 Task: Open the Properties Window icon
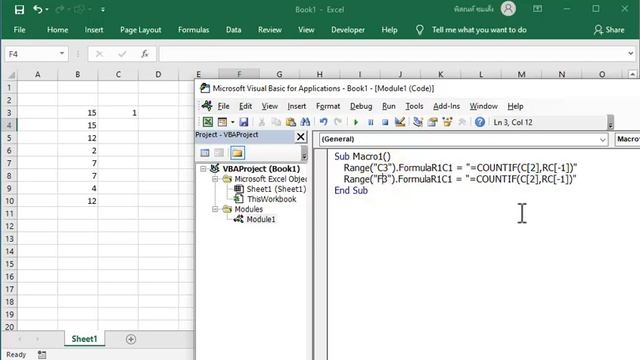click(x=433, y=122)
